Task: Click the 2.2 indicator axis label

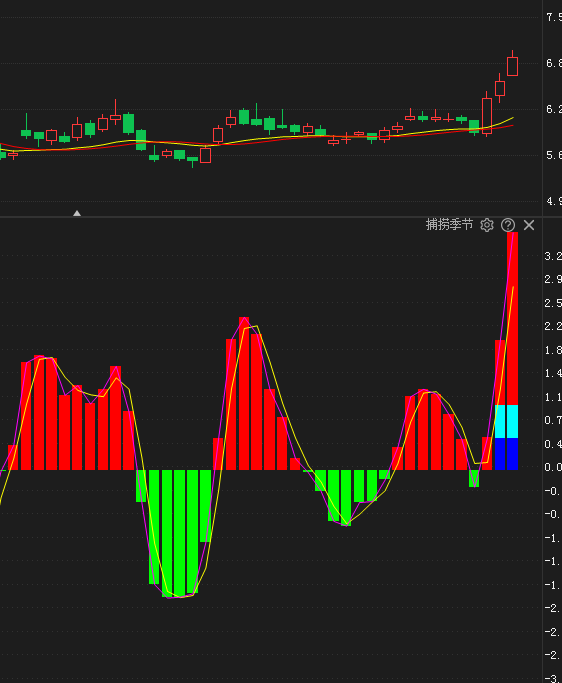Action: [x=553, y=326]
